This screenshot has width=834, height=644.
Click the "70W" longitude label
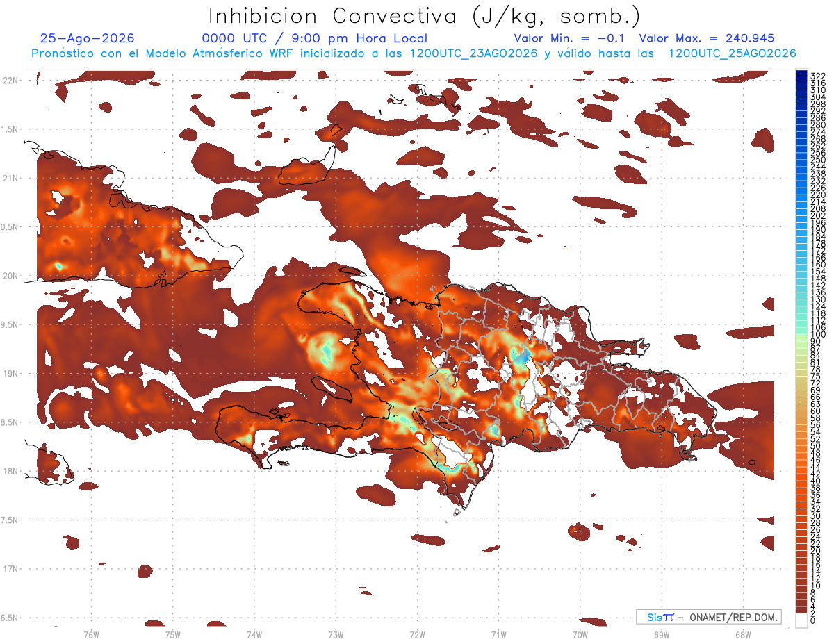pyautogui.click(x=580, y=634)
